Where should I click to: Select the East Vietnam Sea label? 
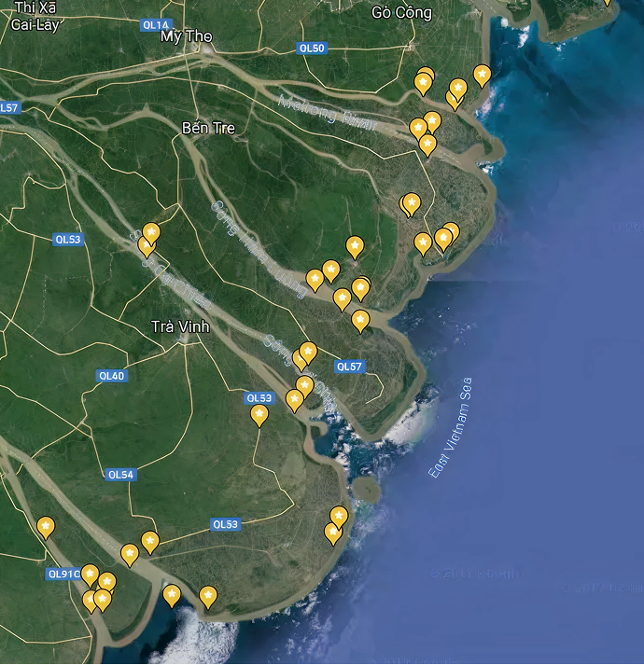pyautogui.click(x=451, y=428)
